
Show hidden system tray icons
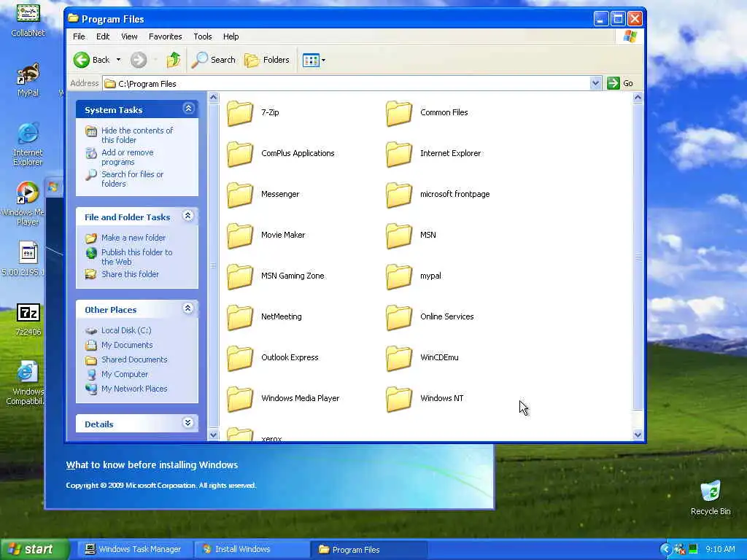point(665,550)
